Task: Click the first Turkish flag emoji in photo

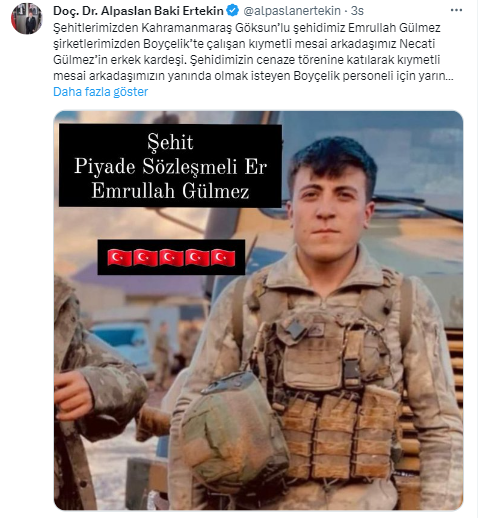Action: 120,258
